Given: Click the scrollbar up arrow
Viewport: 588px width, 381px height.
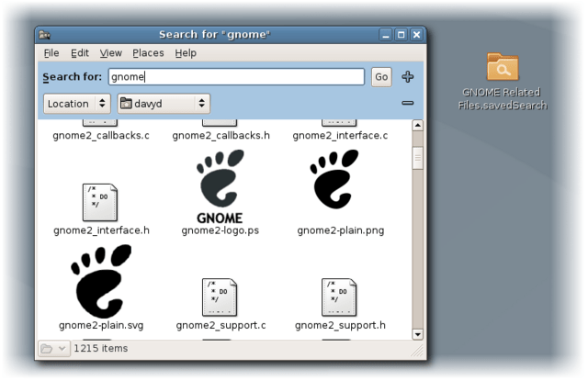Looking at the screenshot, I should 418,125.
